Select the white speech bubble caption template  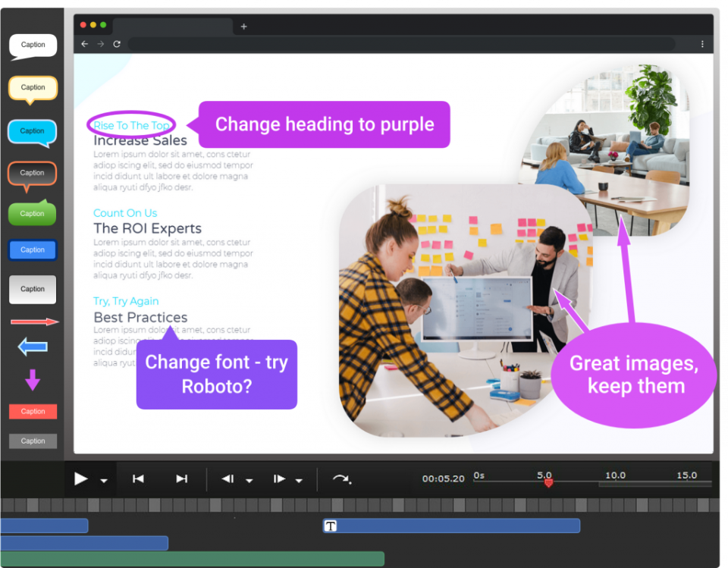(x=33, y=45)
